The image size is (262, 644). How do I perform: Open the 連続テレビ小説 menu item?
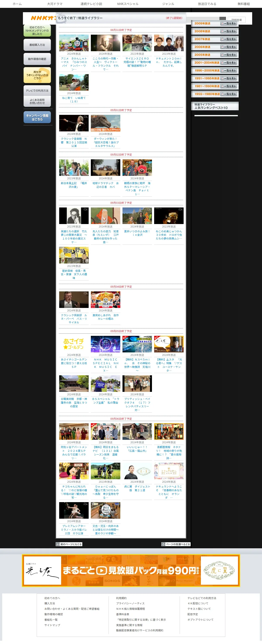[x=91, y=4]
